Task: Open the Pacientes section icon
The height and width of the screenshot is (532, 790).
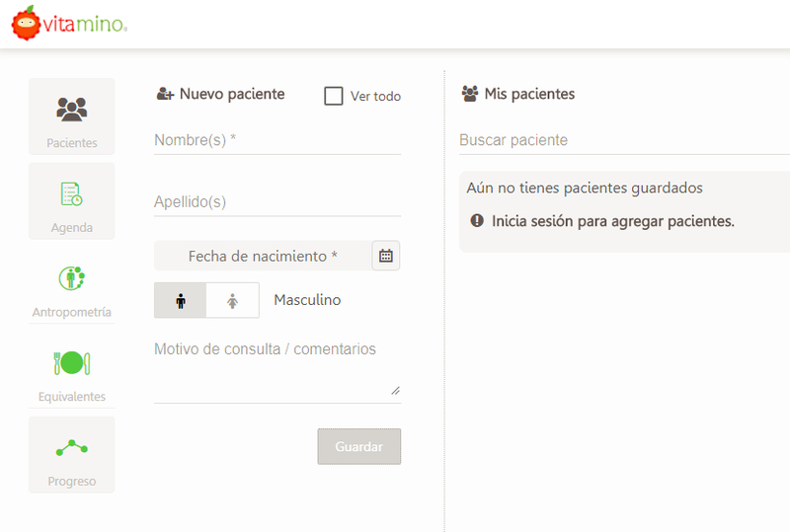Action: [72, 110]
